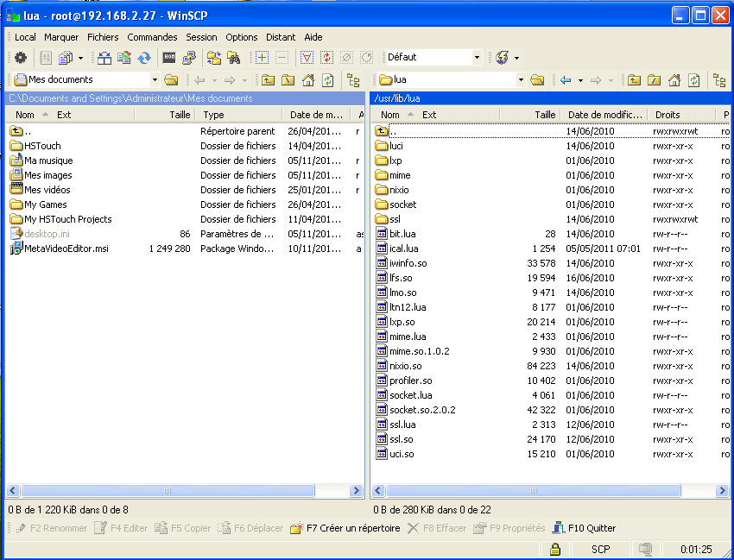Expand the copy documents icon dropdown arrow
Viewport: 734px width, 560px height.
[80, 58]
